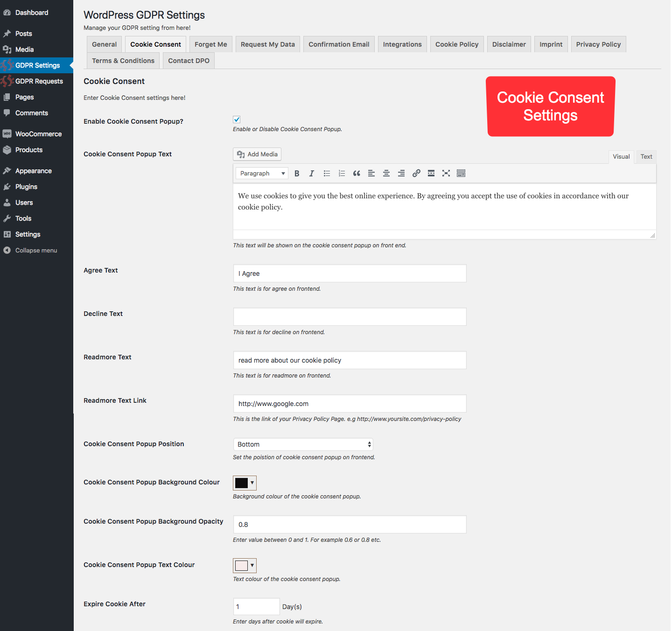Toggle the editor toolbar kitchen sink icon

point(461,173)
